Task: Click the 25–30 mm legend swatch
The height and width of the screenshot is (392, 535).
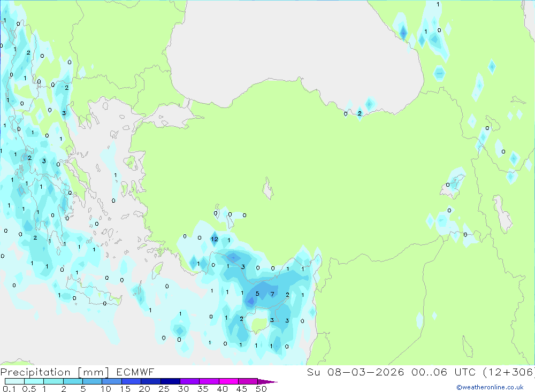Action: [170, 381]
